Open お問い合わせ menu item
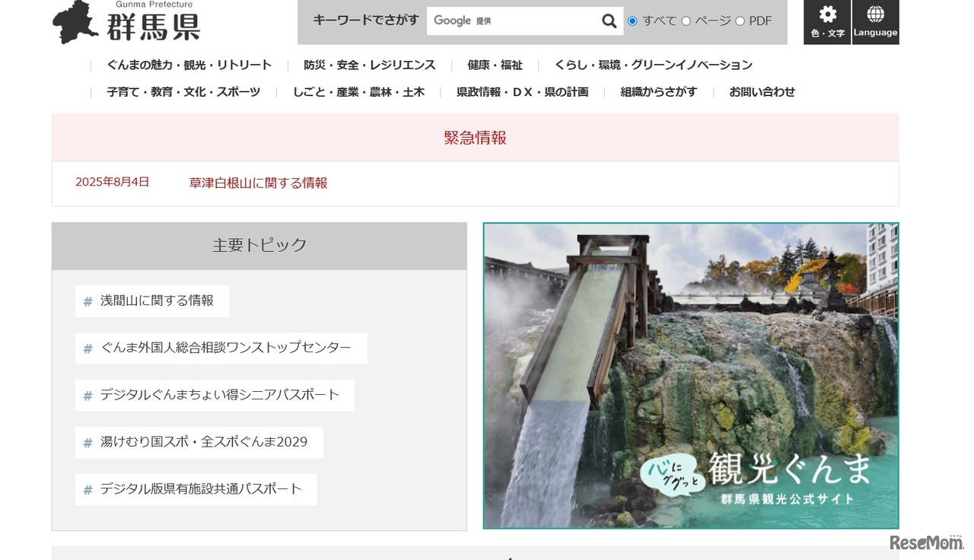Image resolution: width=974 pixels, height=560 pixels. pos(762,92)
